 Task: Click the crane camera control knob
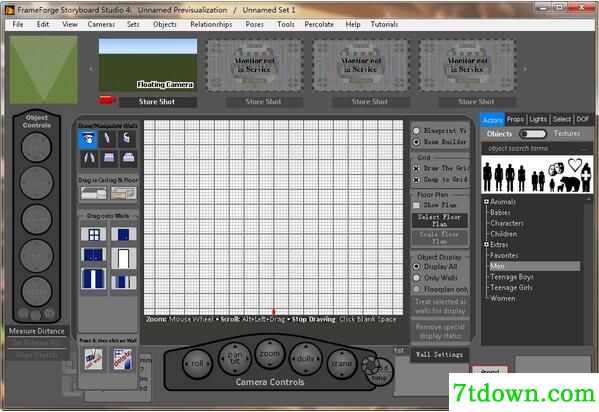point(342,363)
